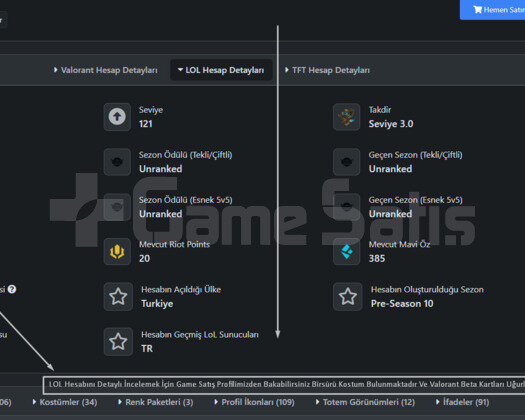Image resolution: width=525 pixels, height=420 pixels.
Task: Click the Hemen Satın Al button
Action: click(493, 10)
